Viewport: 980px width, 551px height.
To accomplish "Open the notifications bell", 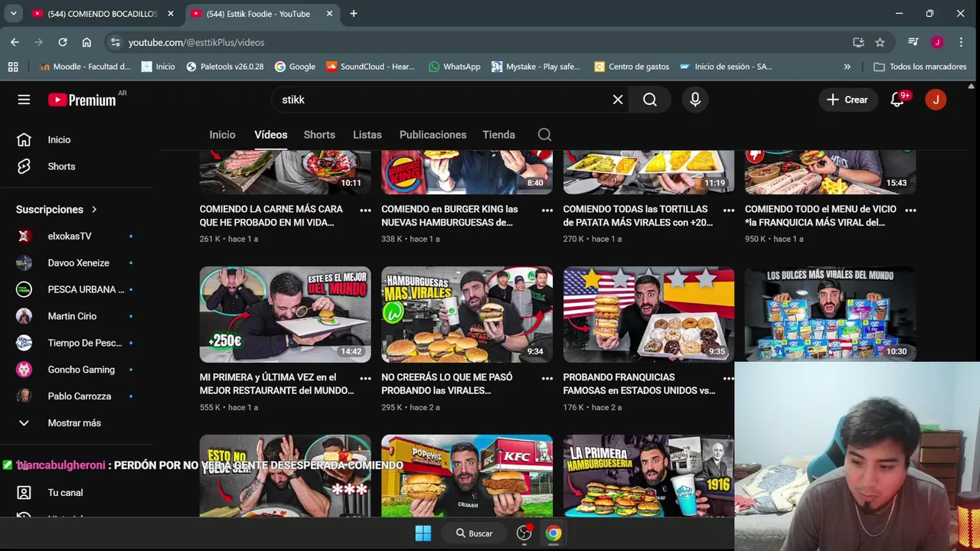I will point(897,99).
